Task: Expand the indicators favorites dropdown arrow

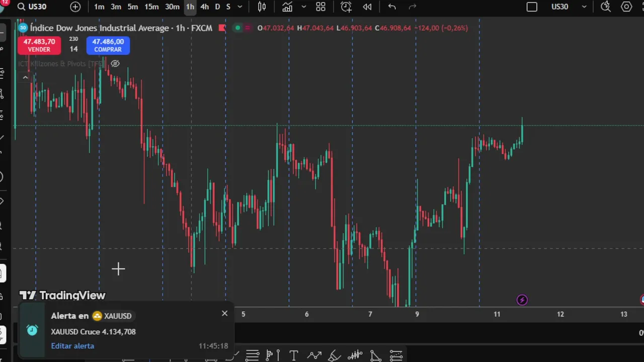Action: 303,7
